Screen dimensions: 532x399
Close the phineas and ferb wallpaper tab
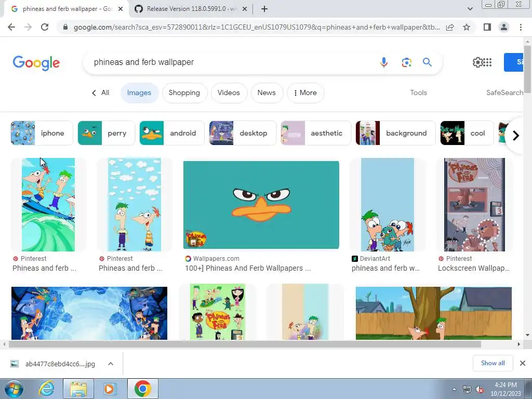click(121, 9)
